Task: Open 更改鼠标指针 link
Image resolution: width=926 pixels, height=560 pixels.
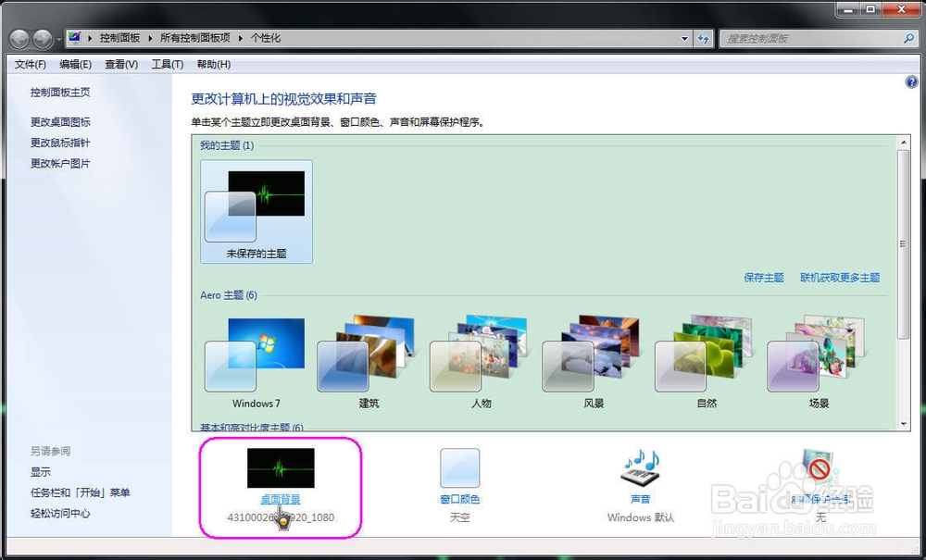Action: pos(60,143)
